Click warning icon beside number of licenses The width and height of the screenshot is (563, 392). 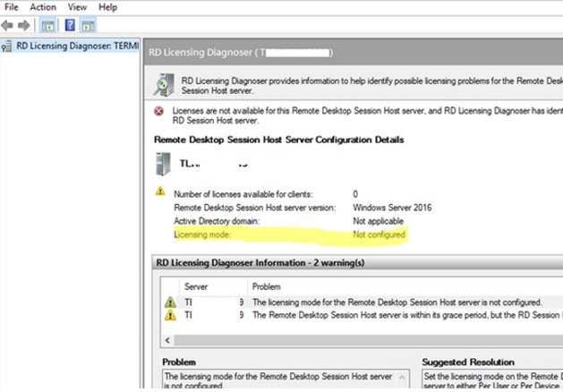point(160,192)
